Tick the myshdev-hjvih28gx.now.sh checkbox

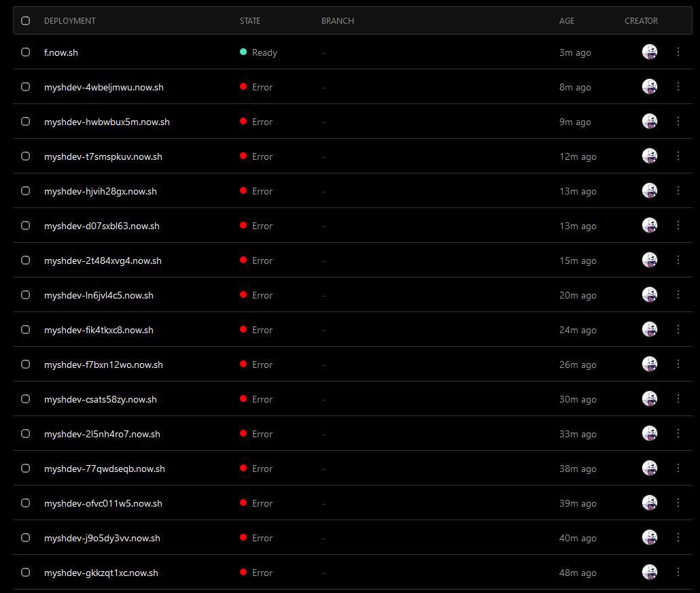[x=25, y=191]
